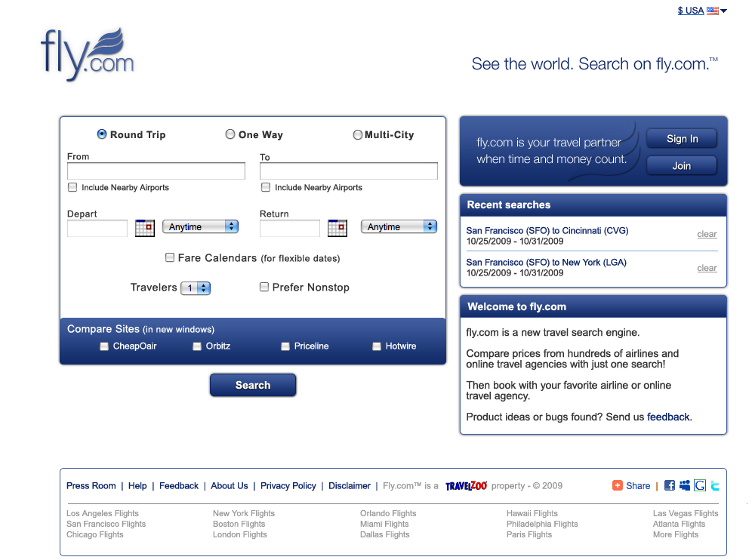Open About Us footer link
Image resolution: width=755 pixels, height=560 pixels.
point(230,486)
